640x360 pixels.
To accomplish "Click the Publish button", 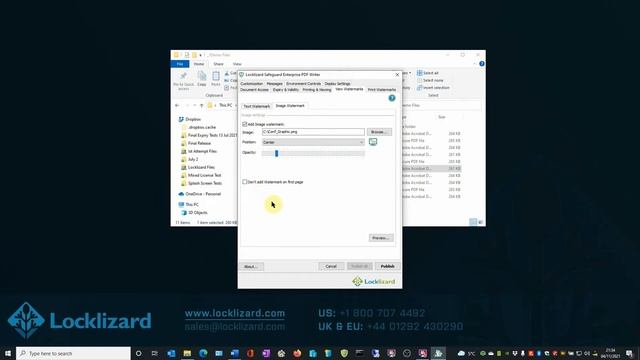I will pyautogui.click(x=387, y=266).
